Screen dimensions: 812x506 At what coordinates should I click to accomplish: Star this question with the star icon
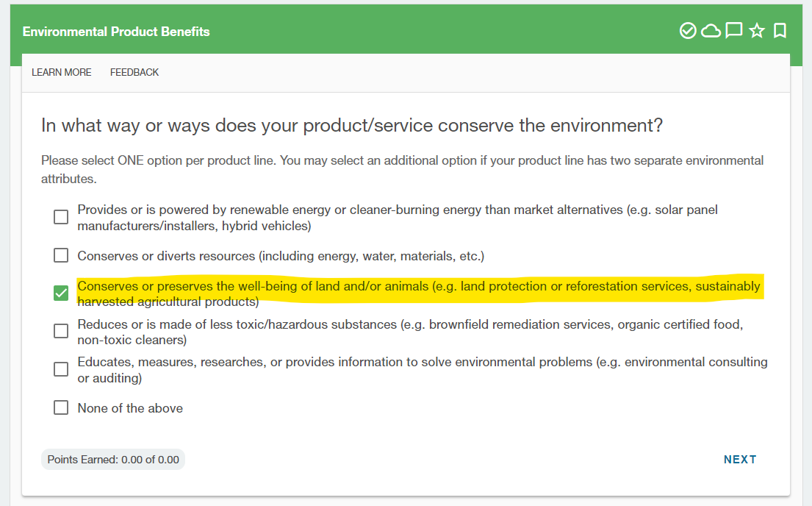click(x=757, y=31)
